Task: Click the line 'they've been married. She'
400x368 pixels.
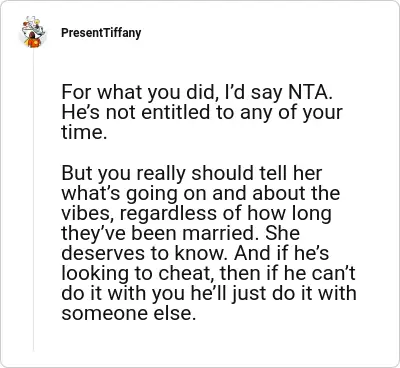Action: click(180, 234)
